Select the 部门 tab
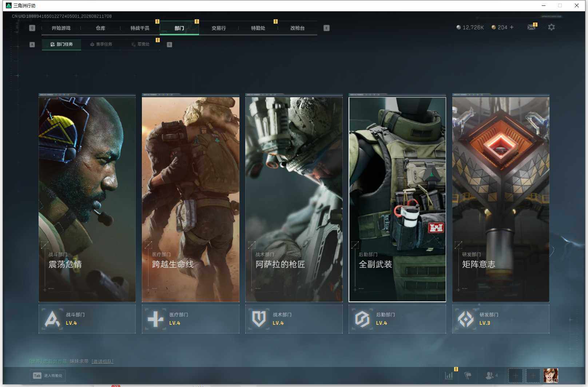This screenshot has width=588, height=387. [x=179, y=28]
